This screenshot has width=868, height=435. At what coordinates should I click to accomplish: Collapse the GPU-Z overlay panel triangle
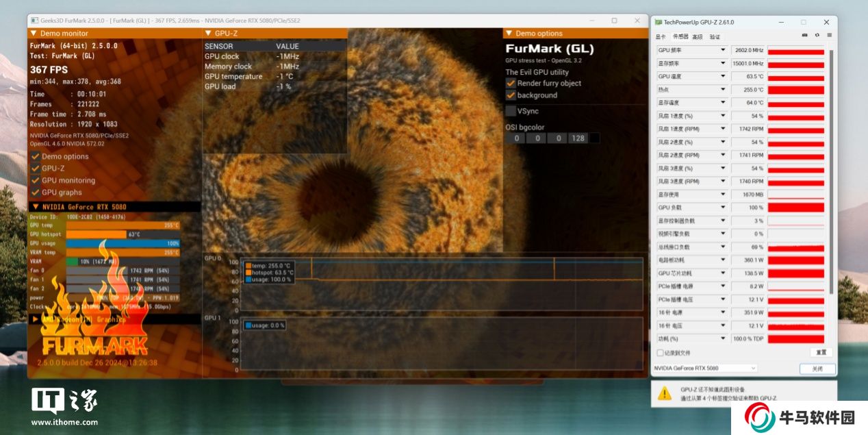coord(209,33)
